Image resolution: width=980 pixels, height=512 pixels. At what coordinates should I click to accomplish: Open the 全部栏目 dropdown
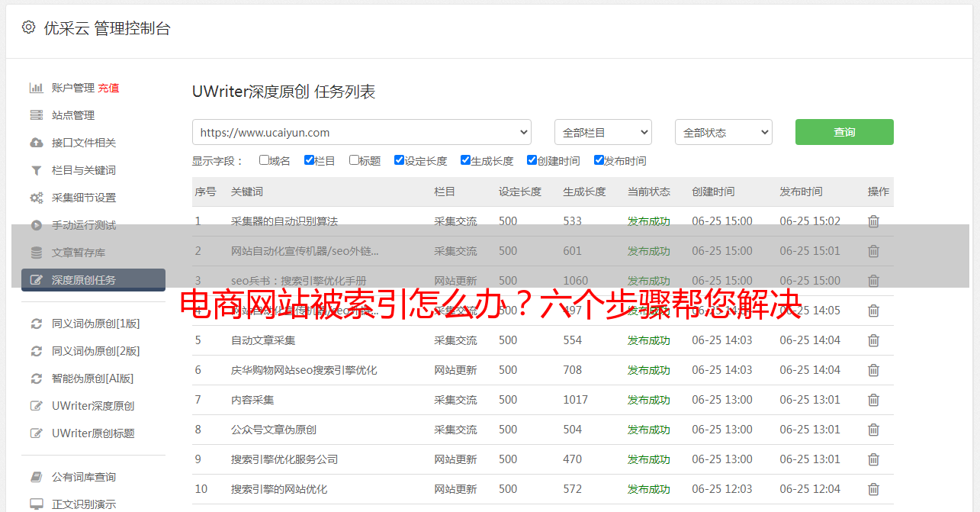pyautogui.click(x=602, y=132)
